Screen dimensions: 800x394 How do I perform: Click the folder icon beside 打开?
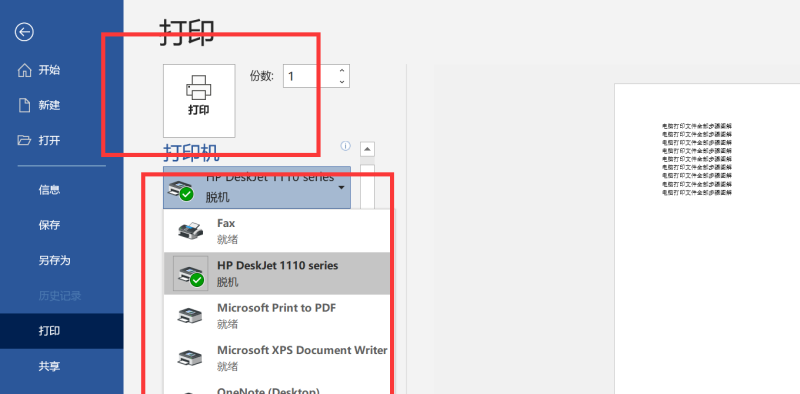pos(24,140)
